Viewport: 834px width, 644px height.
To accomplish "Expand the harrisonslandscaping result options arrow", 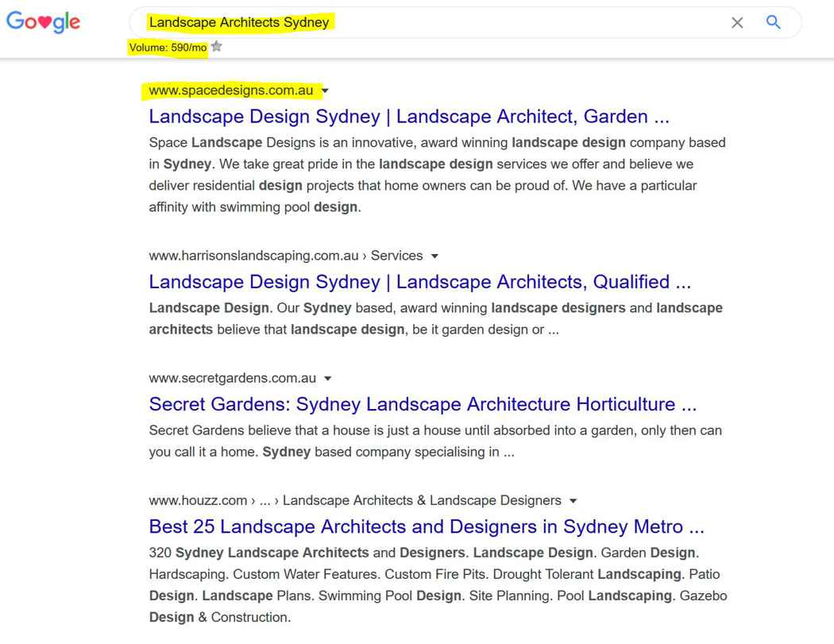I will (x=434, y=256).
